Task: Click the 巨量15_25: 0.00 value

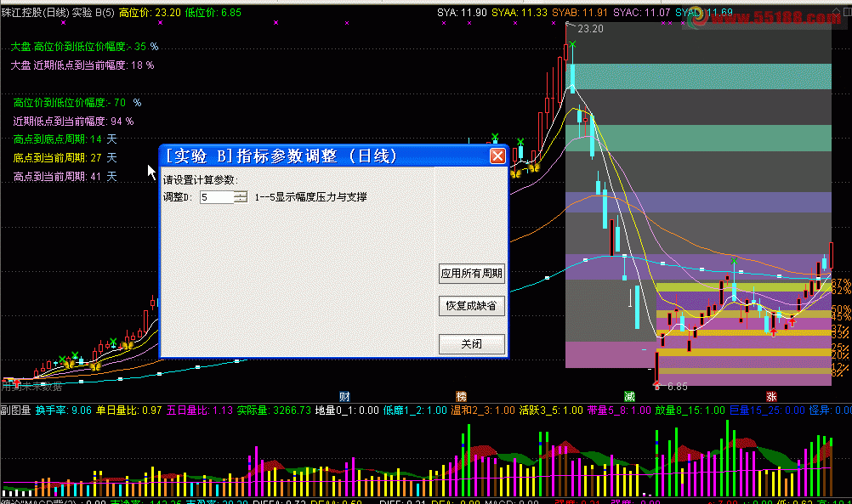Action: point(767,411)
